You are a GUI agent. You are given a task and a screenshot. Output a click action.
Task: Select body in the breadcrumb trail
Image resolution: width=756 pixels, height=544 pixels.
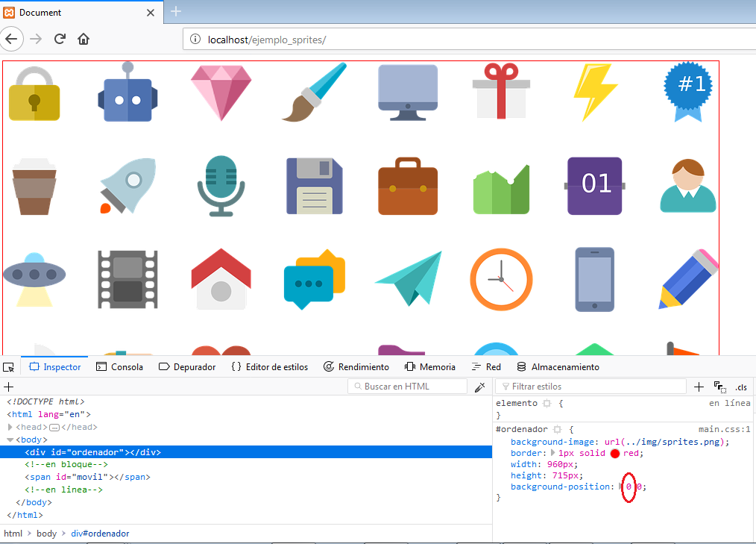click(46, 534)
